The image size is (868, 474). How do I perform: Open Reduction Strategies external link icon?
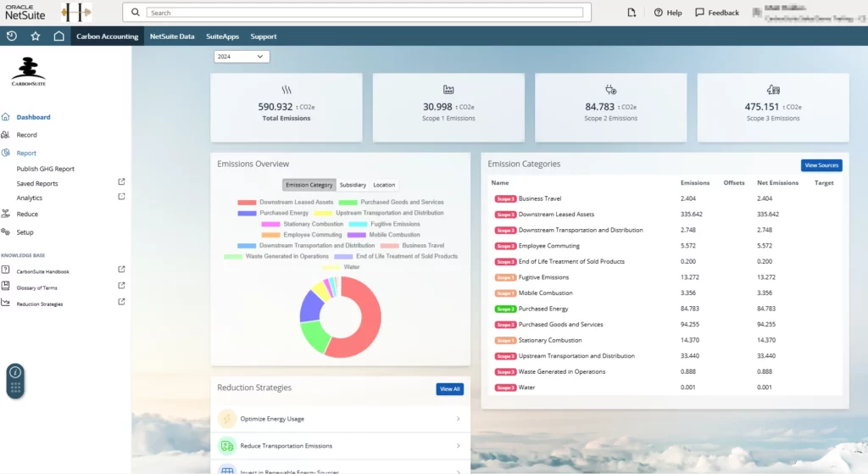click(121, 302)
